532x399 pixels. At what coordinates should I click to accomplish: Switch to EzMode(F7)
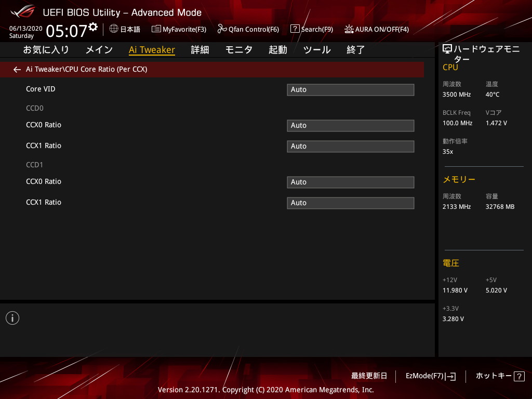click(x=431, y=376)
